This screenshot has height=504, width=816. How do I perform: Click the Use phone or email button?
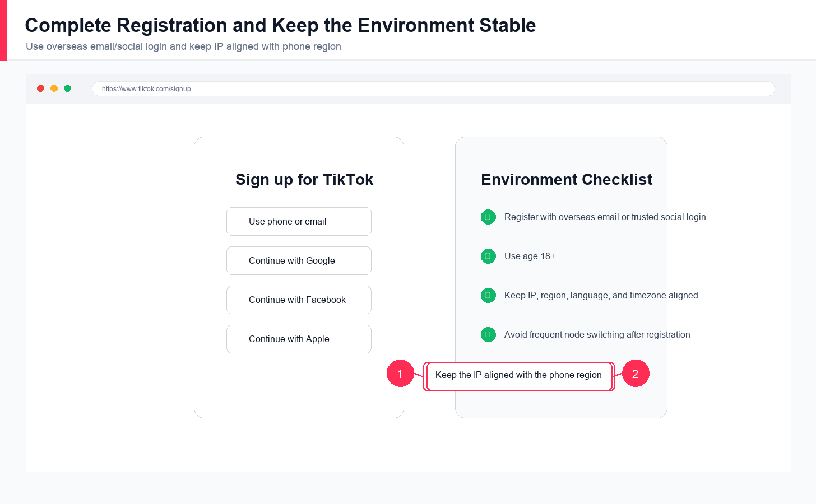pyautogui.click(x=299, y=221)
